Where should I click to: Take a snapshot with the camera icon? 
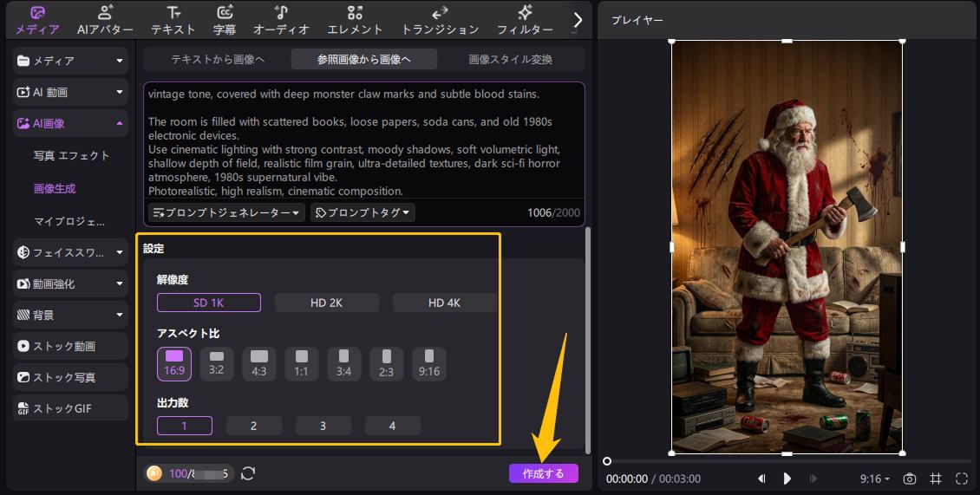point(910,479)
